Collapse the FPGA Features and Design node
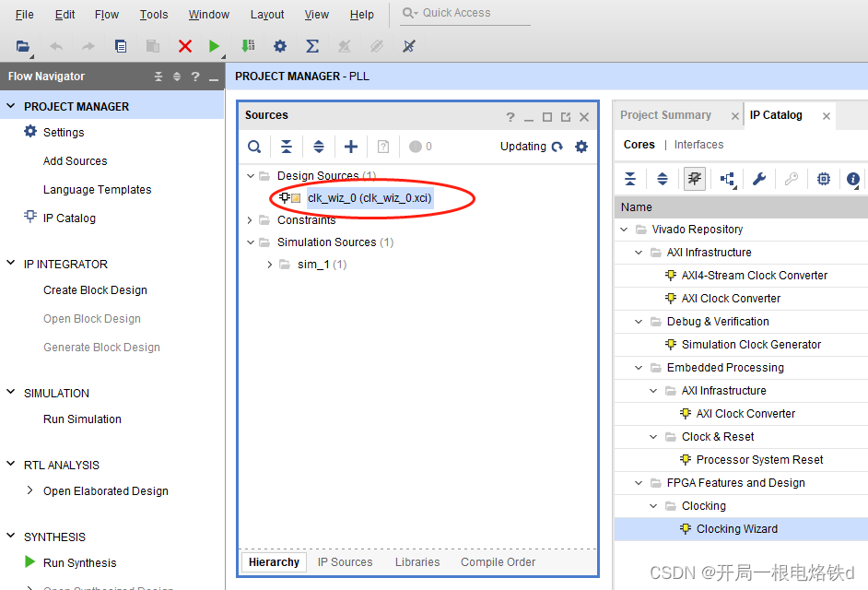This screenshot has height=590, width=868. pyautogui.click(x=639, y=482)
